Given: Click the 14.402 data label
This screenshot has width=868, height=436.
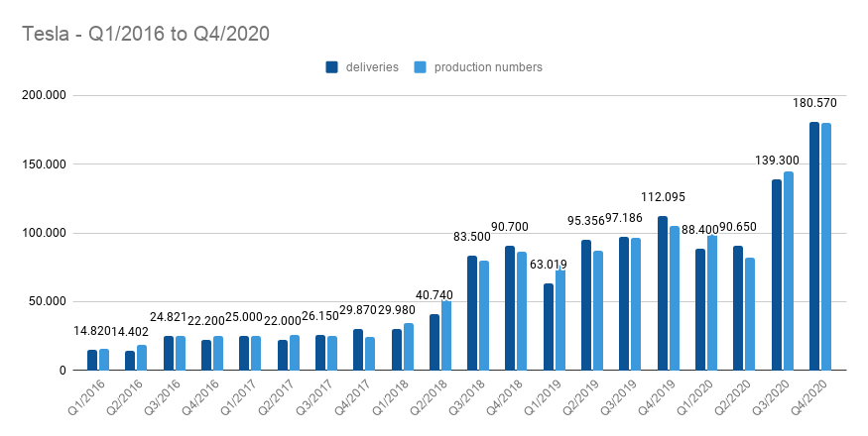Looking at the screenshot, I should click(x=130, y=332).
